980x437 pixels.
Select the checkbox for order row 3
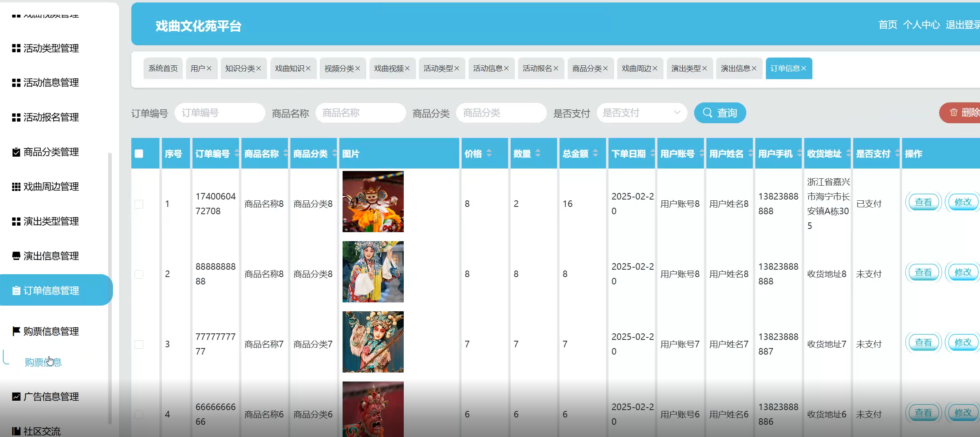pos(139,344)
